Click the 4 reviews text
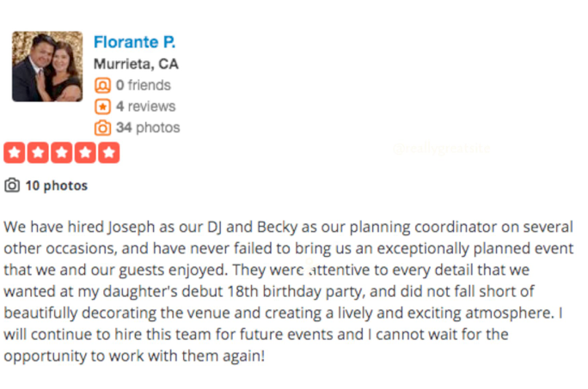Viewport: 588px width, 389px height. click(145, 106)
